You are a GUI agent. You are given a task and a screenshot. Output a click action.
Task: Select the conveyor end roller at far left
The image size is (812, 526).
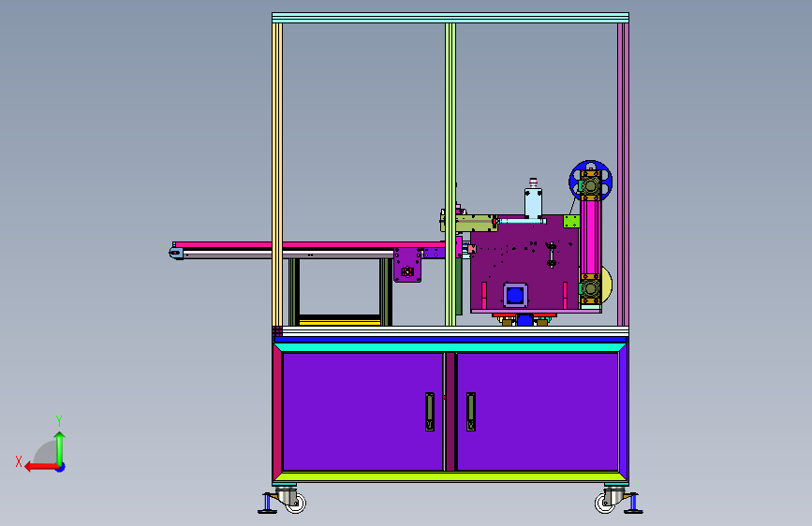176,253
